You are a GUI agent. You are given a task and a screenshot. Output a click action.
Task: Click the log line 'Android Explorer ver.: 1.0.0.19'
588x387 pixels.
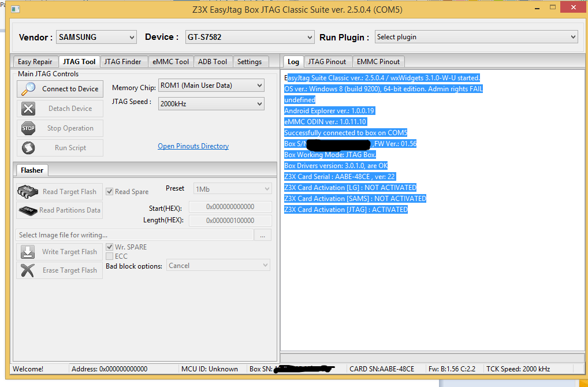pyautogui.click(x=329, y=111)
